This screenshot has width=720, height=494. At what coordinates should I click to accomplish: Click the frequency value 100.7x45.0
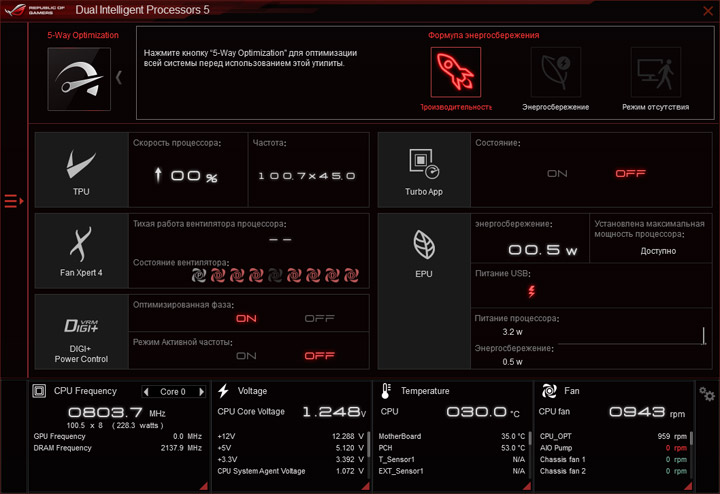pos(307,176)
